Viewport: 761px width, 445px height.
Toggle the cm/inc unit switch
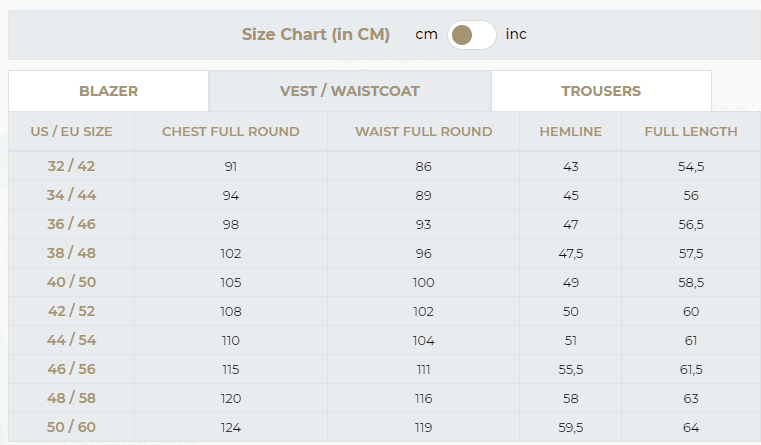[472, 35]
